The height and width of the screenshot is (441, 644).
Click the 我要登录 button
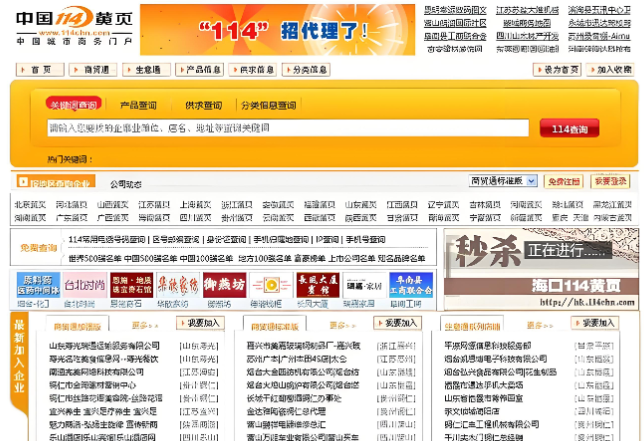[x=610, y=181]
